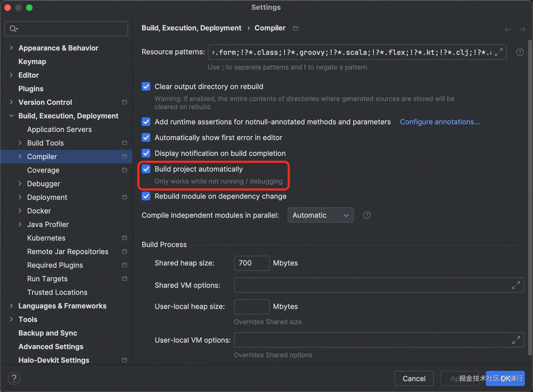Expand the Resource patterns field editor
Image resolution: width=533 pixels, height=392 pixels.
coord(499,52)
